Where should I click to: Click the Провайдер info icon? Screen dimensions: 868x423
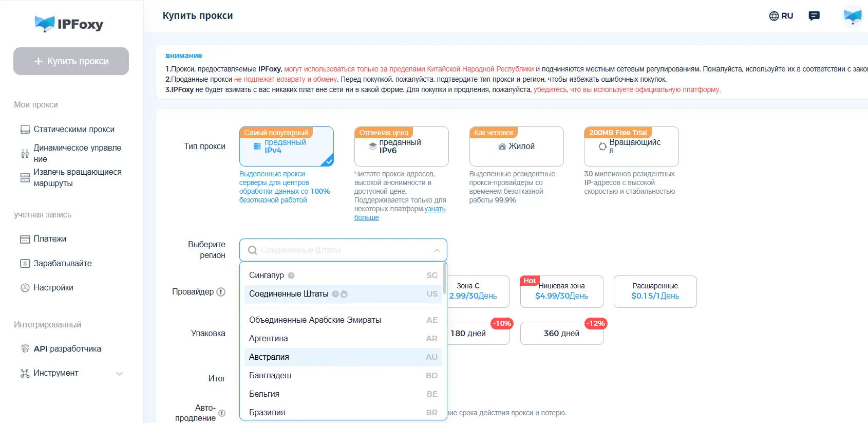(x=221, y=292)
